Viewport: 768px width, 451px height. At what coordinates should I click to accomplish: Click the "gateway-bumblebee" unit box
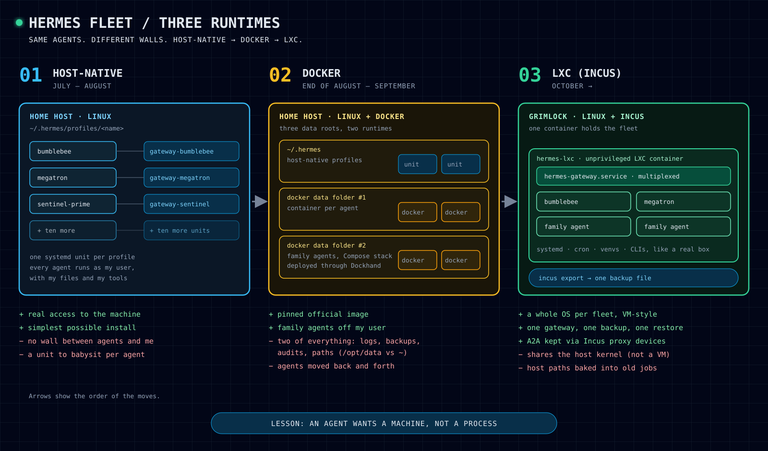[192, 151]
